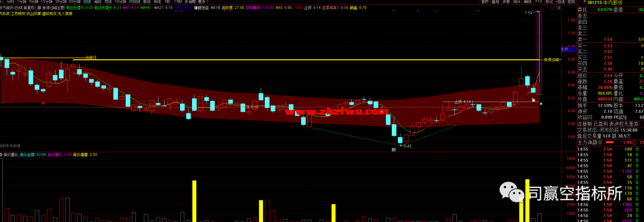Click the 标记 mark button
644x222 pixels.
click(550, 2)
